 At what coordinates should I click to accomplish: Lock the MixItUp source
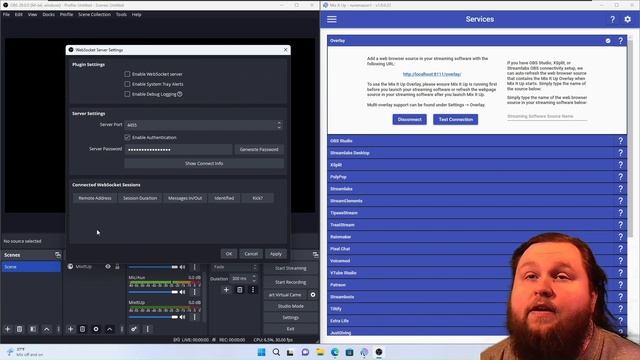(x=117, y=267)
